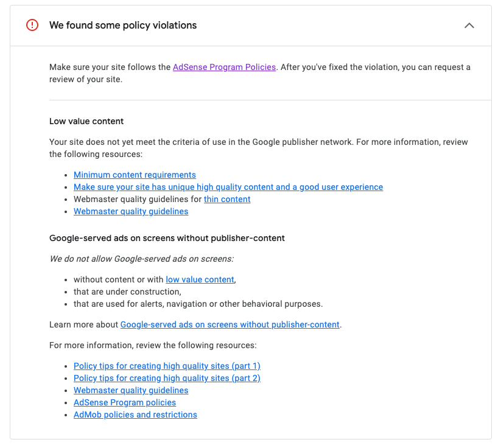This screenshot has height=448, width=501.
Task: Click the bold Google-served ads without publisher-content heading
Action: (167, 239)
